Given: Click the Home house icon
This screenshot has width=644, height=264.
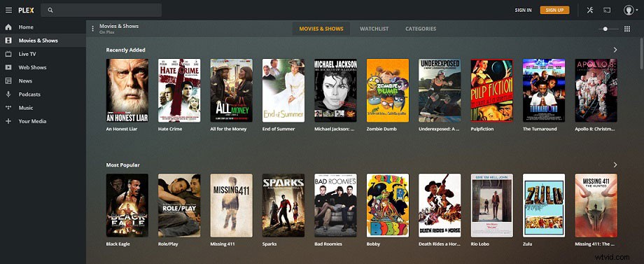Looking at the screenshot, I should tap(8, 27).
